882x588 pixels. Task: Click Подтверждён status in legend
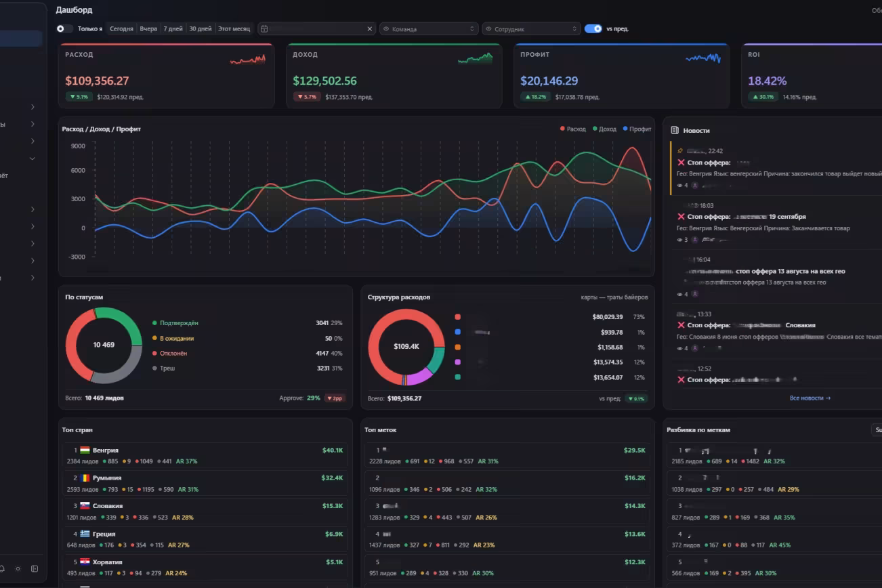175,323
